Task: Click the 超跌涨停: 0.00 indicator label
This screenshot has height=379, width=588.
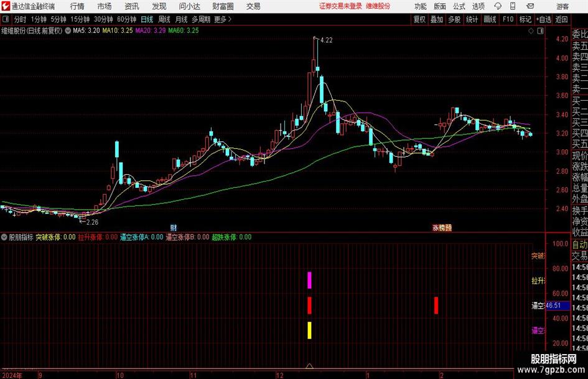Action: click(x=231, y=237)
